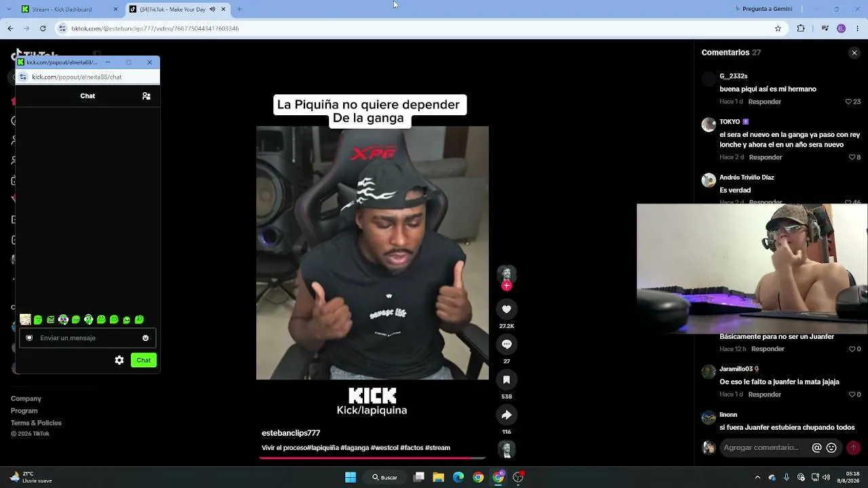868x488 pixels.
Task: Open the #westcol hashtag
Action: pyautogui.click(x=384, y=448)
